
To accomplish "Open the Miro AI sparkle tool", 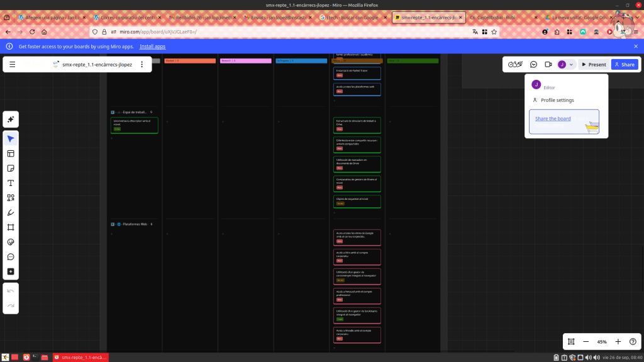I will [x=11, y=119].
